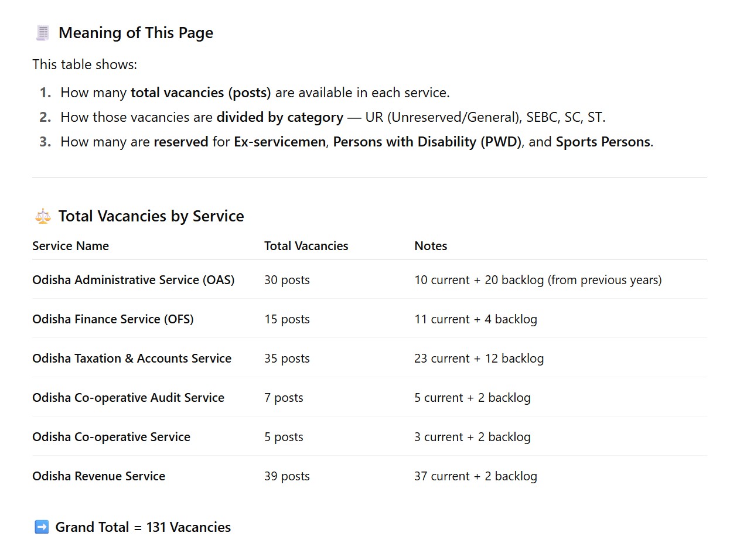Click the Total Vacancies column header

click(306, 246)
